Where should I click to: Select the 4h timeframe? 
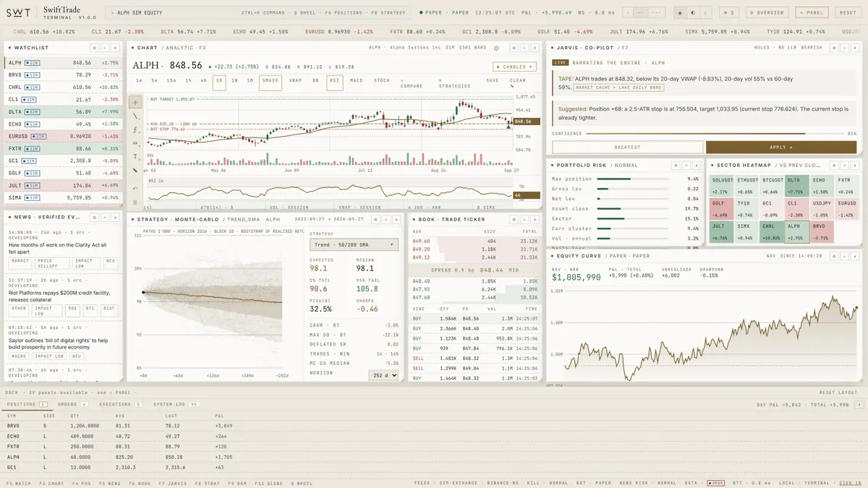(x=204, y=81)
